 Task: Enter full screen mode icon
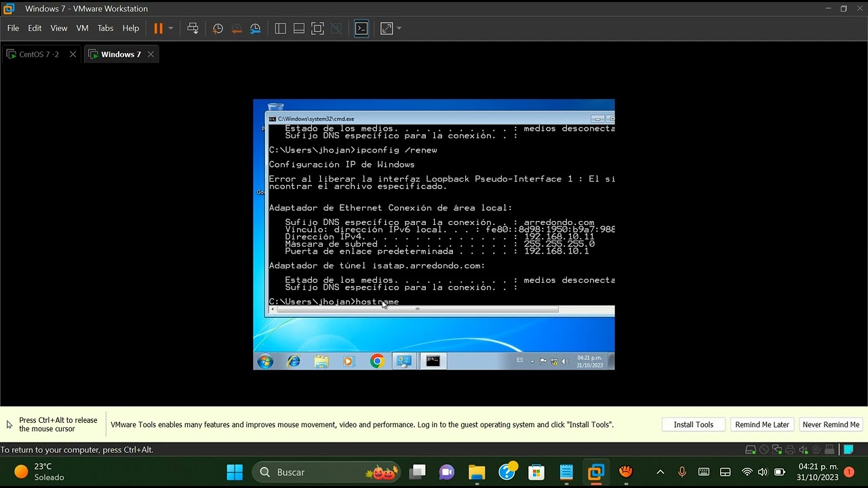click(317, 28)
